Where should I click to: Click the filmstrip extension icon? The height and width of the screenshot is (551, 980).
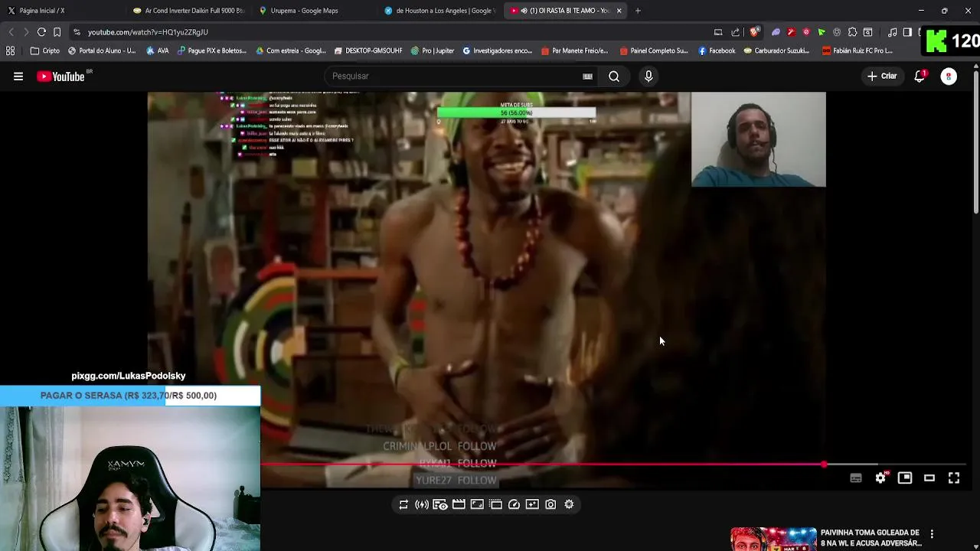(495, 504)
